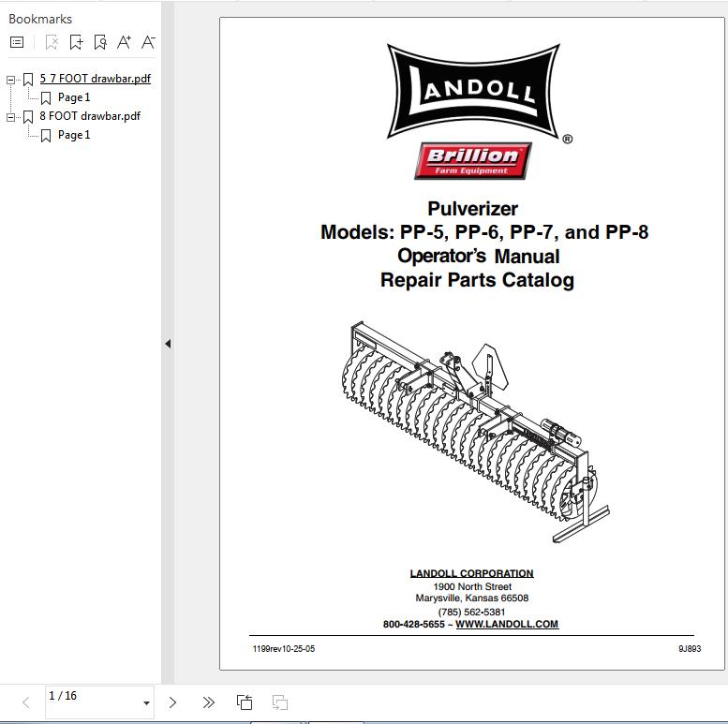Screen dimensions: 728x724
Task: Open 5 7 FOOT drawbar.pdf bookmark
Action: (x=96, y=79)
